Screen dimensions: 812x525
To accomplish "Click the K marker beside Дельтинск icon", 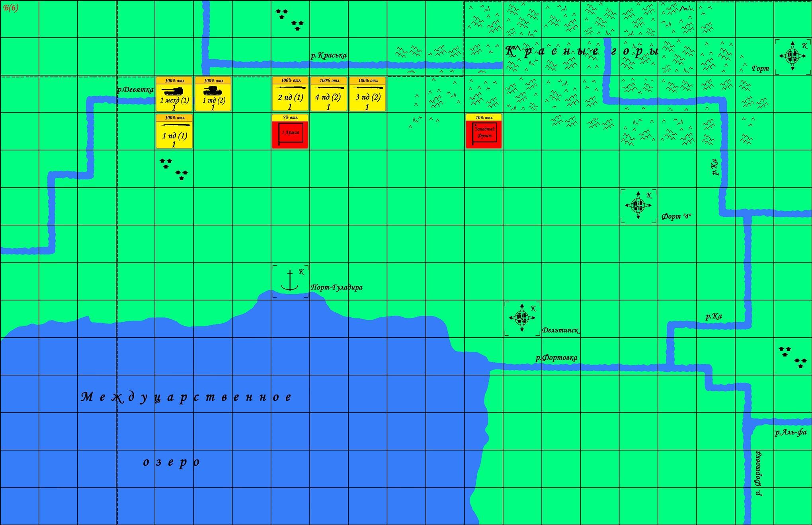I will pyautogui.click(x=533, y=308).
